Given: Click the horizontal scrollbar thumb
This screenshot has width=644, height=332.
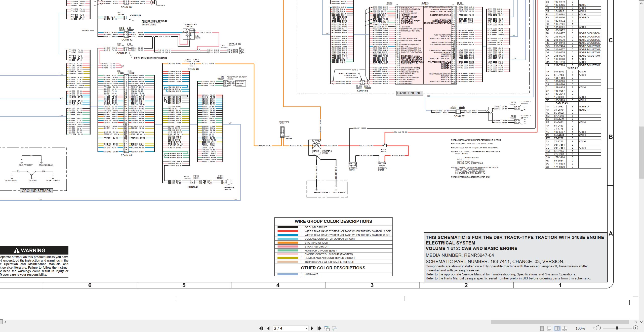Looking at the screenshot, I should (560, 322).
